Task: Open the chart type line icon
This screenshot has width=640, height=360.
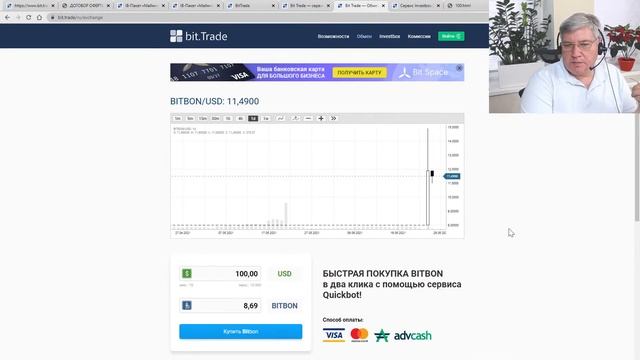Action: pyautogui.click(x=281, y=118)
